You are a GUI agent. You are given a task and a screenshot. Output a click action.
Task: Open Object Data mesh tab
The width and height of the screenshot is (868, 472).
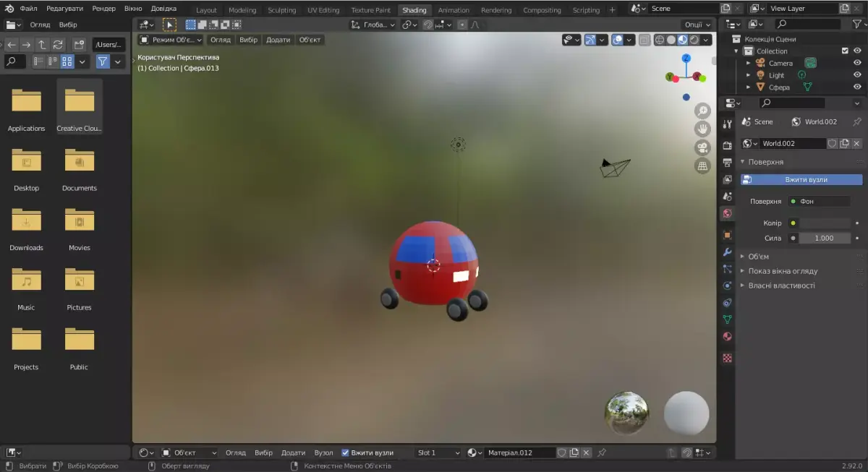(727, 319)
